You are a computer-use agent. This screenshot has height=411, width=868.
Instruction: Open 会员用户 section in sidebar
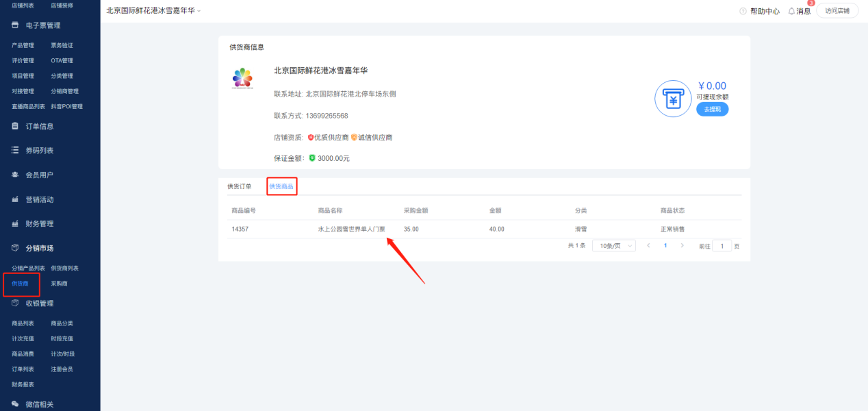click(39, 175)
